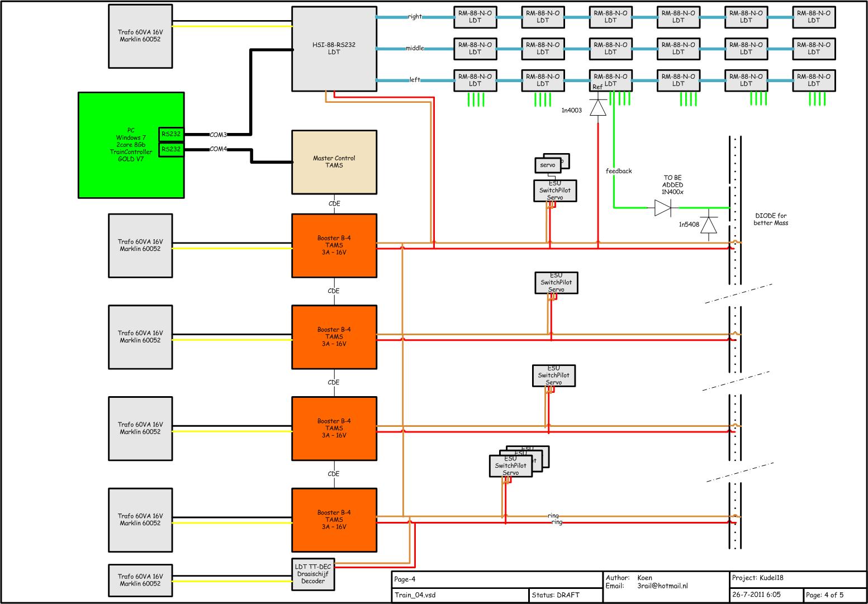
Task: Click the date '26-7-2011 6:05'
Action: pos(756,595)
